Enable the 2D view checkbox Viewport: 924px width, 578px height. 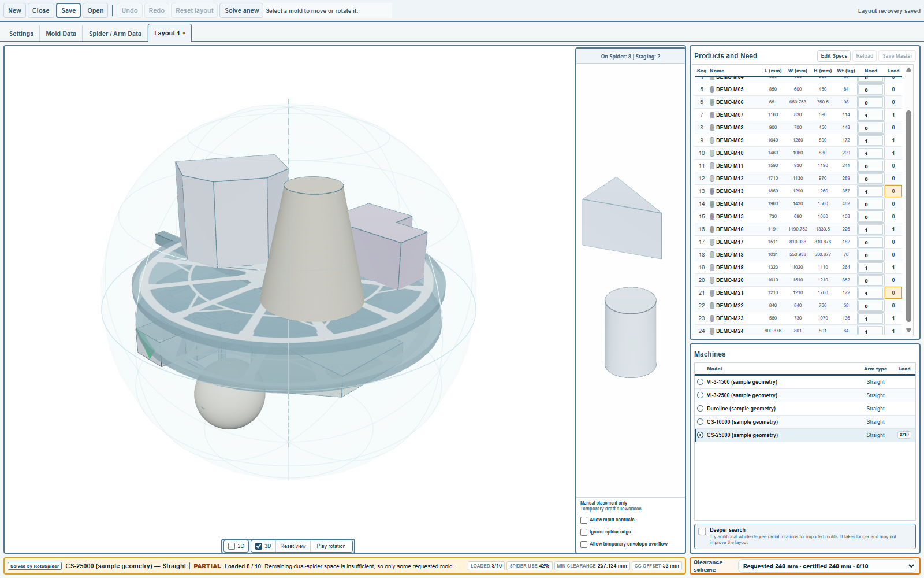pyautogui.click(x=232, y=546)
